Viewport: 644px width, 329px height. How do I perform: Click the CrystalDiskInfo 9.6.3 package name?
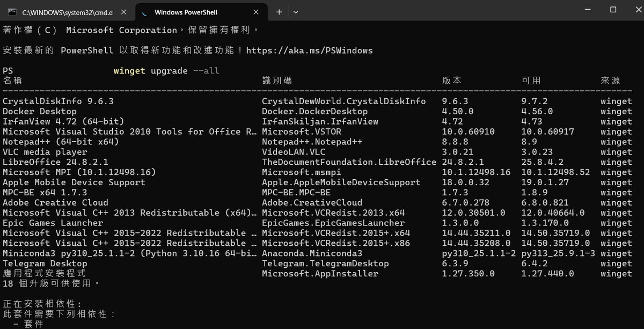pos(58,101)
